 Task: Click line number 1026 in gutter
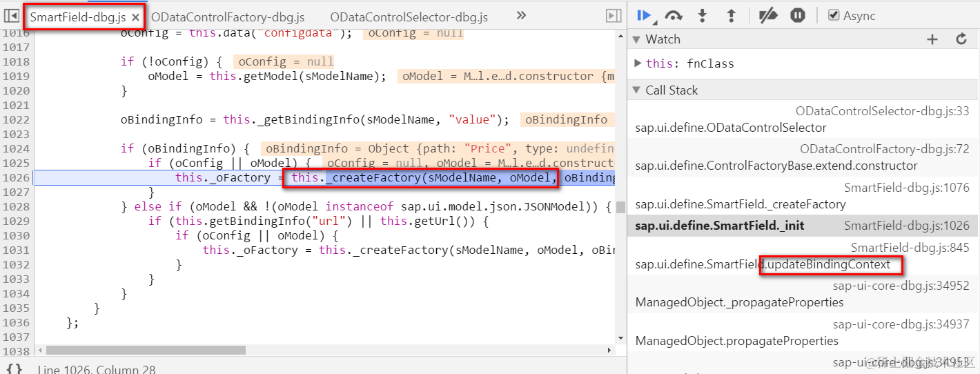(x=17, y=178)
